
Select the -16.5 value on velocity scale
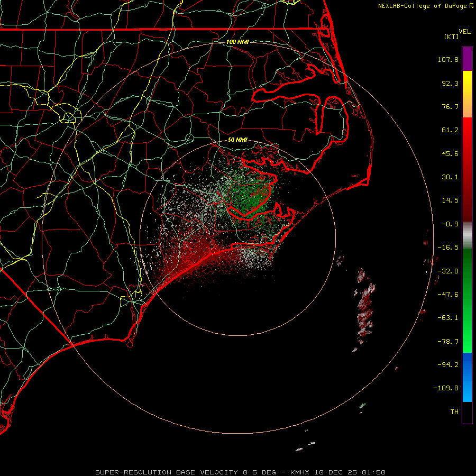(448, 248)
